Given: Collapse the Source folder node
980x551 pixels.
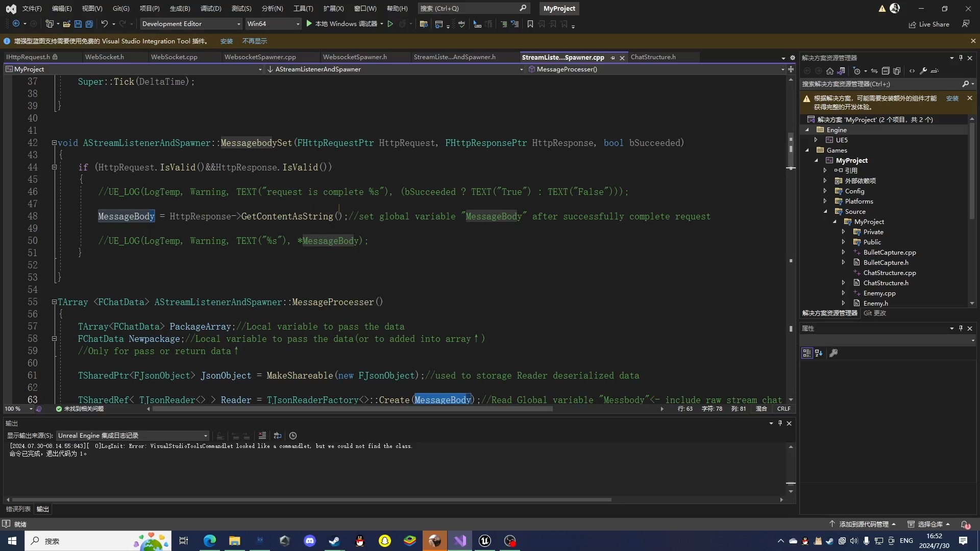Looking at the screenshot, I should [825, 211].
